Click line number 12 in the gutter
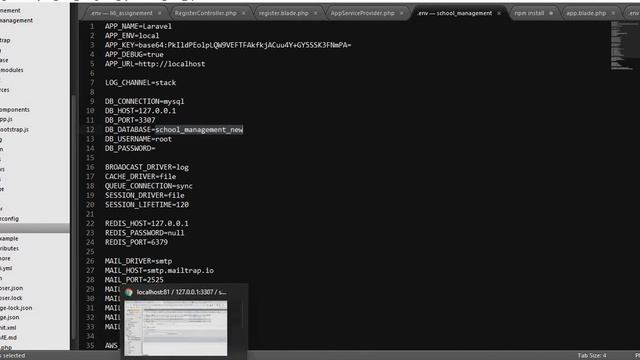 point(90,129)
